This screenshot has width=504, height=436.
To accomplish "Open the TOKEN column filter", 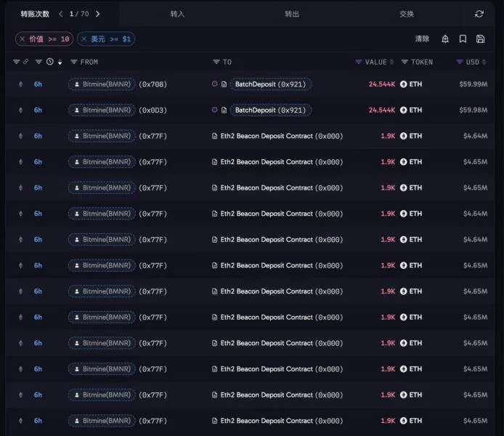I will tap(405, 62).
